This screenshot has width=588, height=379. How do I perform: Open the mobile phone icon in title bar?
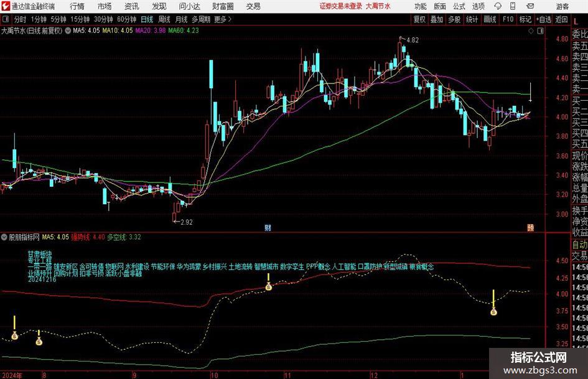pos(513,6)
